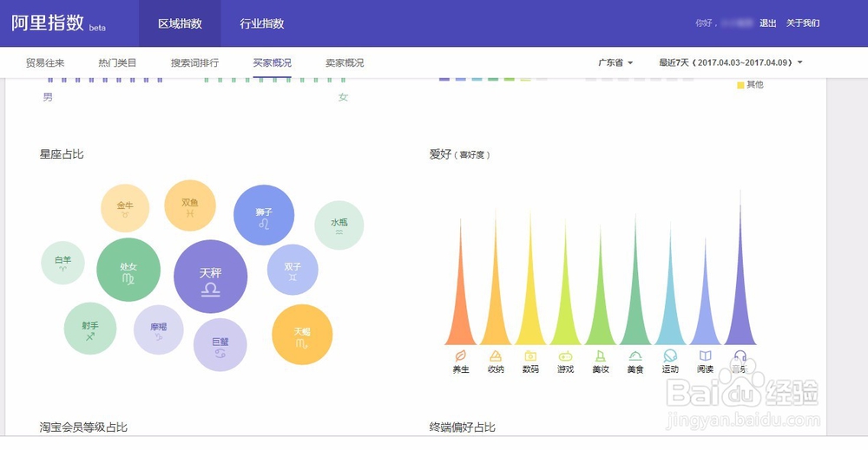Click the 爱好 section heading

[441, 154]
